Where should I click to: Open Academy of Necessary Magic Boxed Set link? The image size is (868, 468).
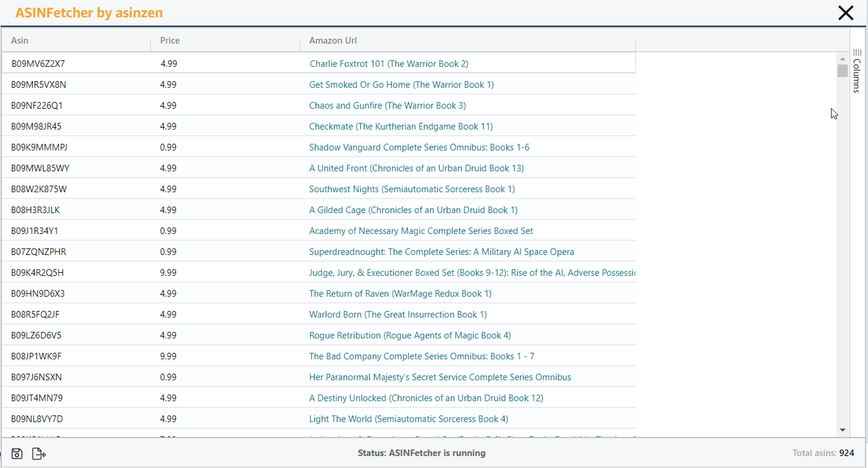421,231
